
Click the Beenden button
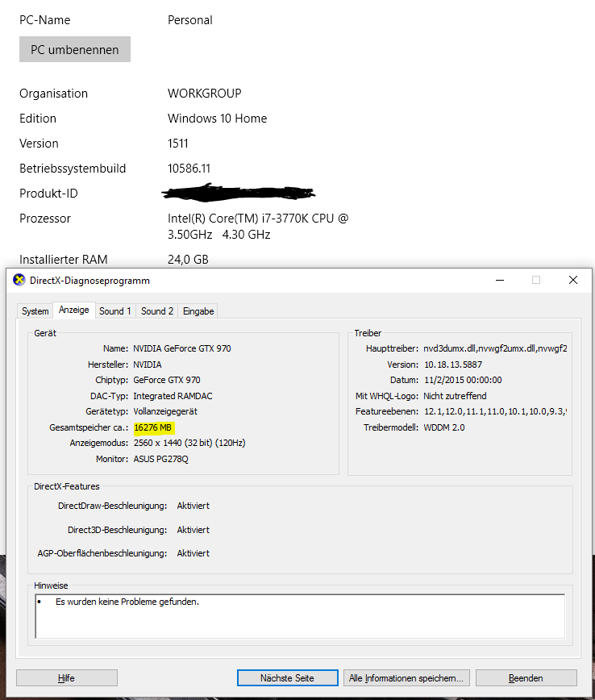pyautogui.click(x=526, y=677)
